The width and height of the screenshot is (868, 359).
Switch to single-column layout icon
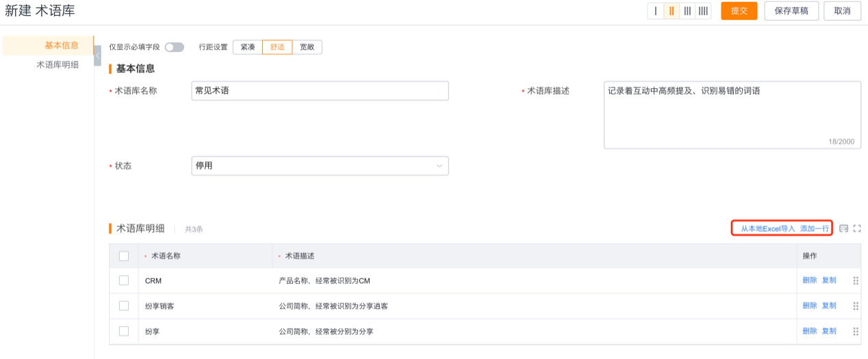[656, 11]
